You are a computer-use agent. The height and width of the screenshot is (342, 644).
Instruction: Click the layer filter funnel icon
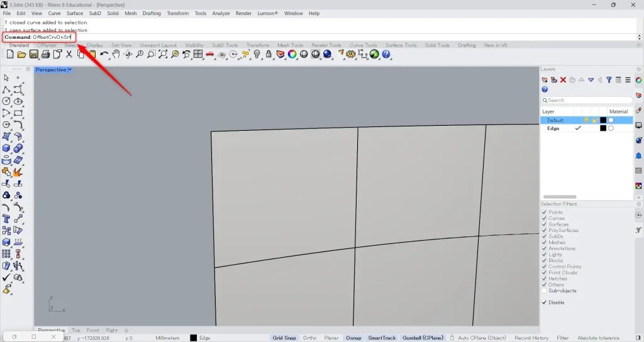[x=609, y=80]
